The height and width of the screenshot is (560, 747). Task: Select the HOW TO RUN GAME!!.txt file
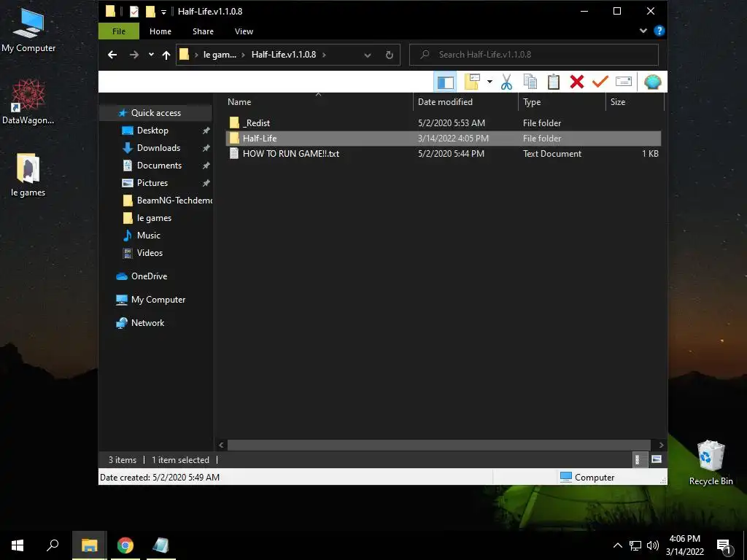(443, 154)
